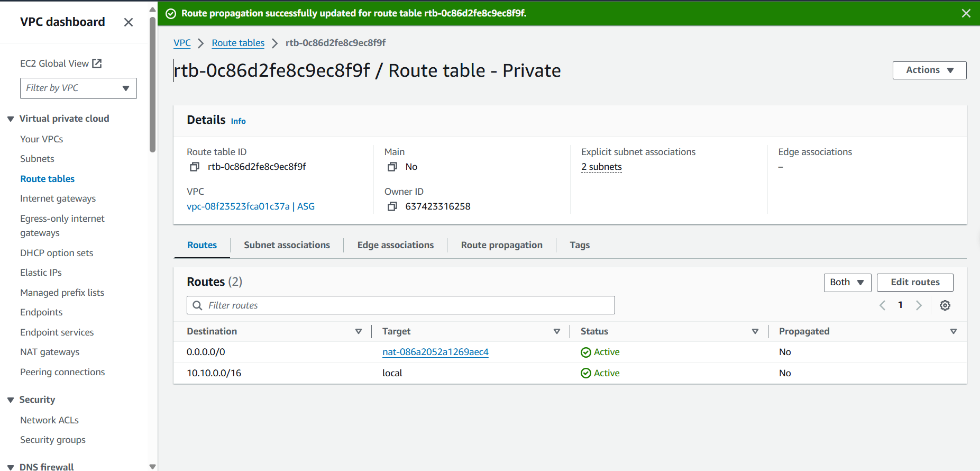Open Subnets in sidebar
The height and width of the screenshot is (471, 980).
(37, 159)
